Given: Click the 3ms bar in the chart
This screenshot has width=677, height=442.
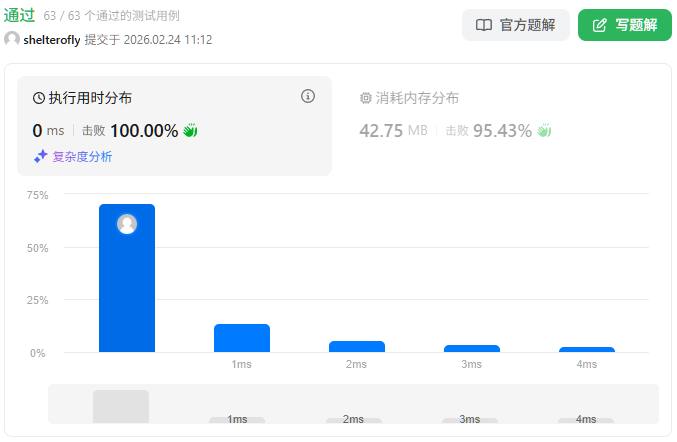Looking at the screenshot, I should click(472, 348).
